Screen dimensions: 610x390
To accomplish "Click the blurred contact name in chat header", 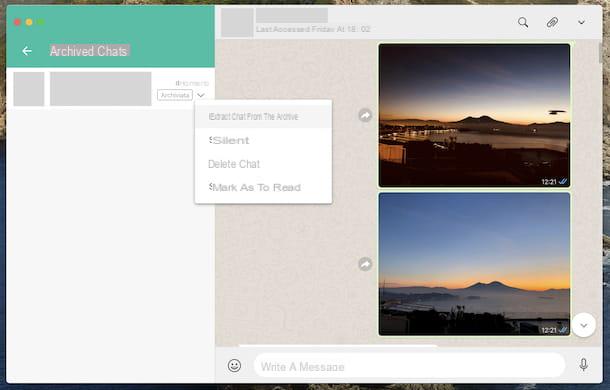I will tap(292, 16).
